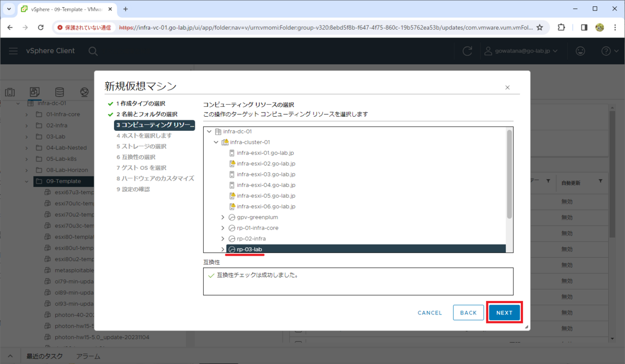This screenshot has height=364, width=625.
Task: Collapse the 09-Template folder
Action: click(x=26, y=181)
